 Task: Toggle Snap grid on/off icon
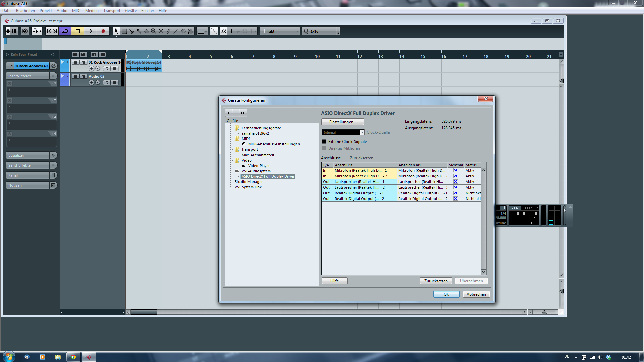(224, 31)
